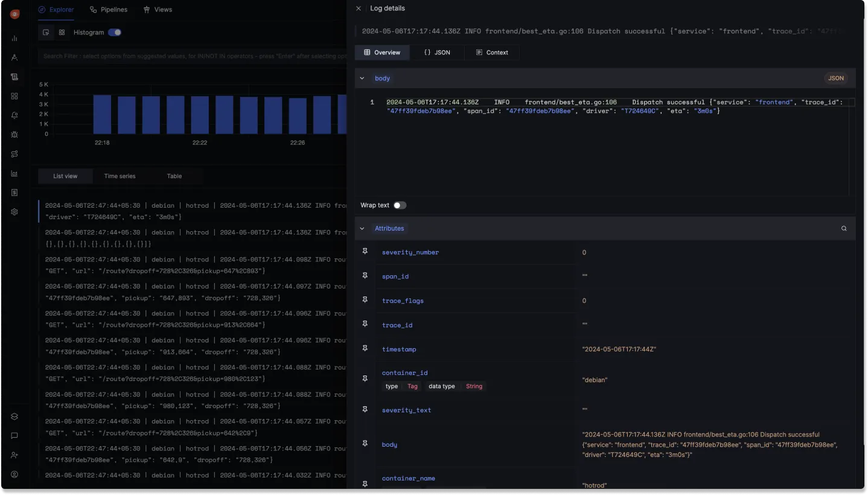Select the query builder pointer icon
This screenshot has height=495, width=868.
[x=46, y=33]
